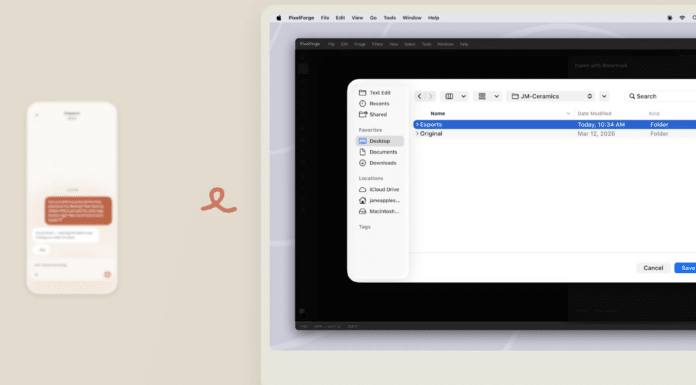Open the Tools menu in the menu bar

pos(390,18)
